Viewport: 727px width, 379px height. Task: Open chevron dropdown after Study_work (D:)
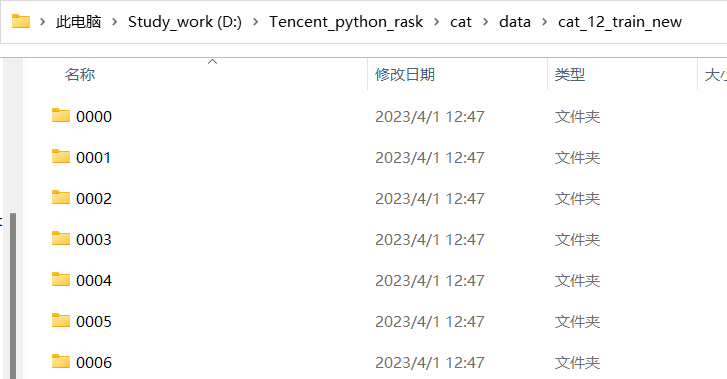point(255,22)
